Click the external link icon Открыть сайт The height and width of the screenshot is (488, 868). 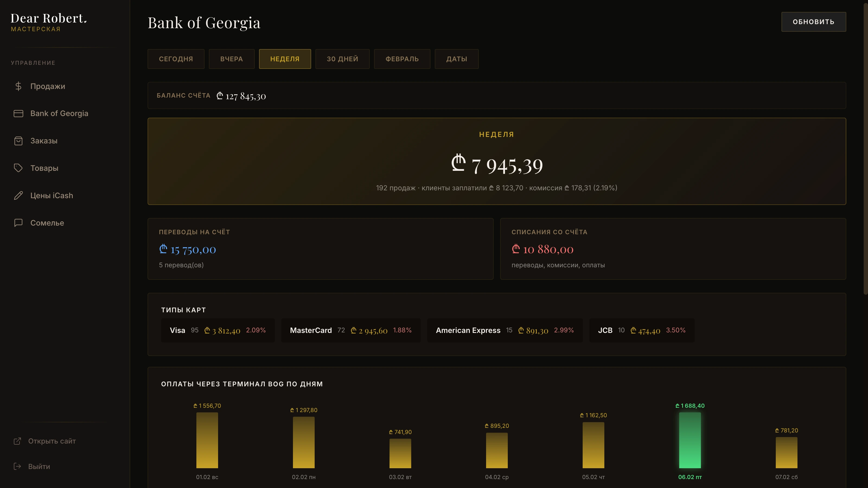click(x=17, y=441)
